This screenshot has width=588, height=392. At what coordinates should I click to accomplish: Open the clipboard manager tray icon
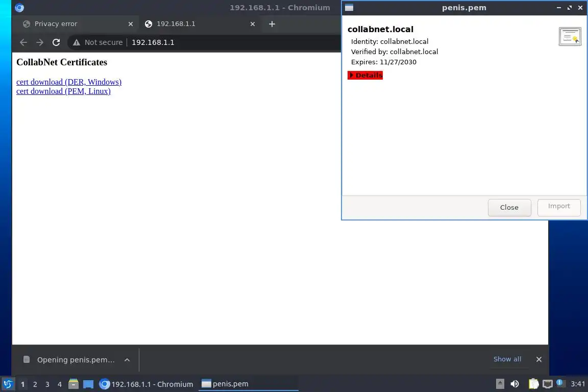pos(533,384)
